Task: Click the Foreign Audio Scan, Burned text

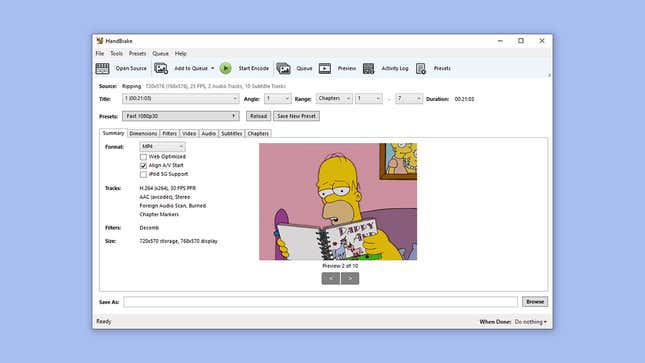Action: [x=173, y=206]
